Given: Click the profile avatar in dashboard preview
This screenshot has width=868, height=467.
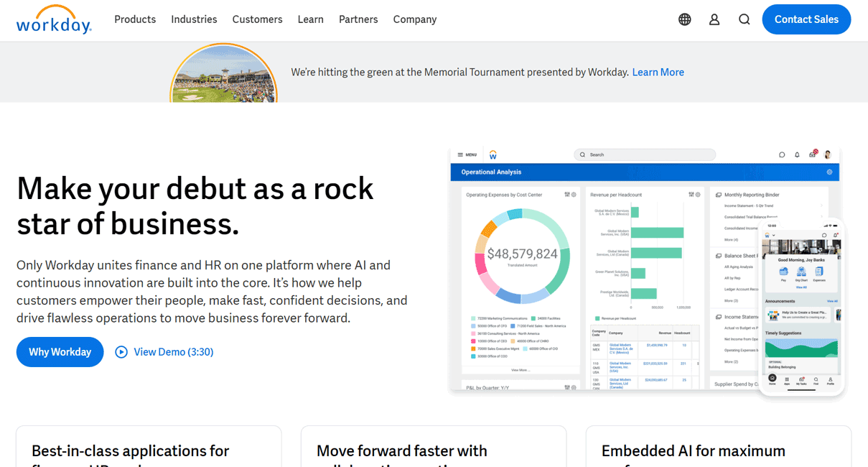Looking at the screenshot, I should coord(828,154).
